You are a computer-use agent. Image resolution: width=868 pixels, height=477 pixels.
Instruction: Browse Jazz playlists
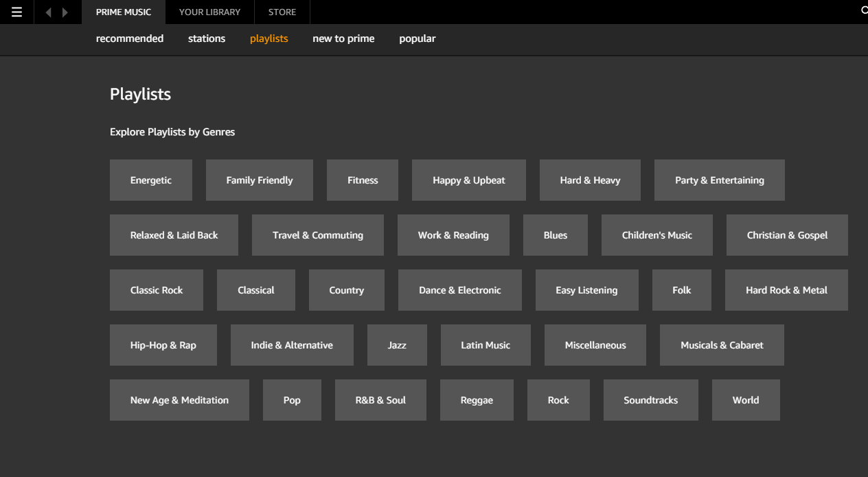(397, 344)
